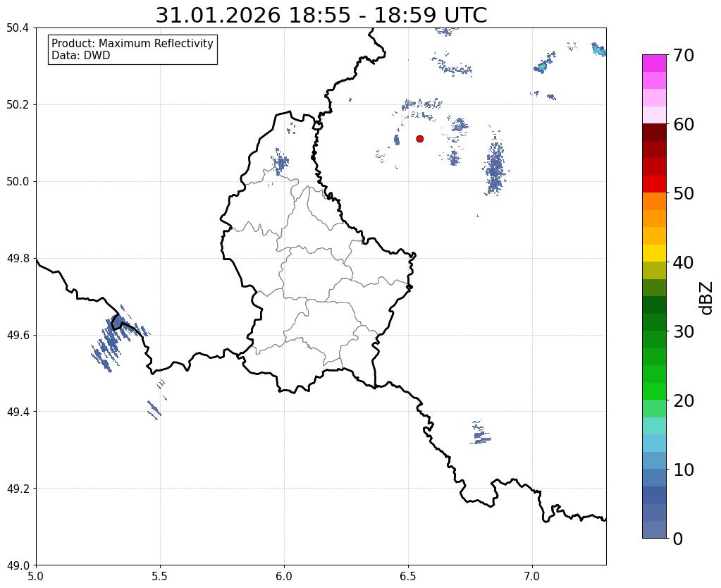Click the 'Product: Maximum Reflectivity' legend text
Viewport: 721px width, 588px height.
(133, 43)
